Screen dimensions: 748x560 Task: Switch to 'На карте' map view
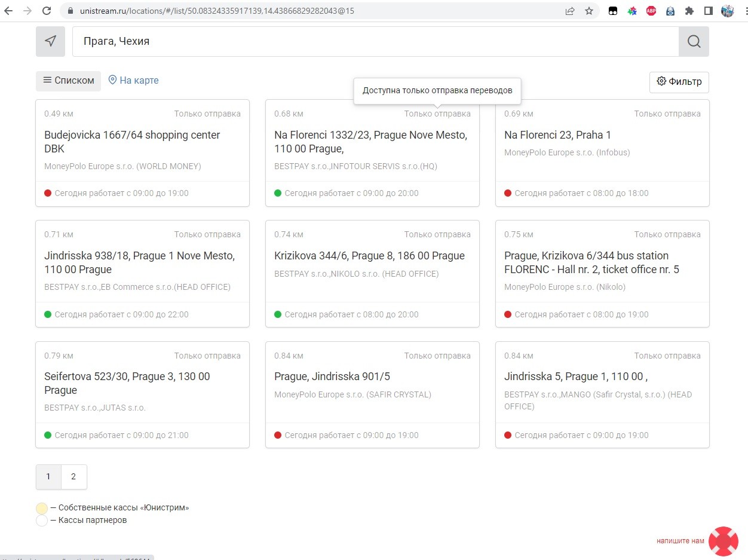(133, 80)
